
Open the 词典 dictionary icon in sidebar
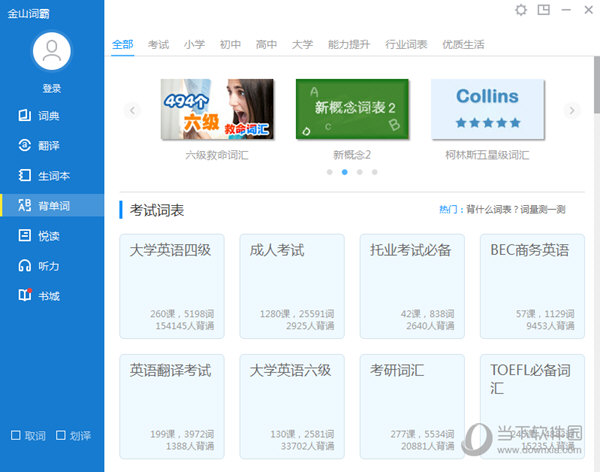pos(25,115)
